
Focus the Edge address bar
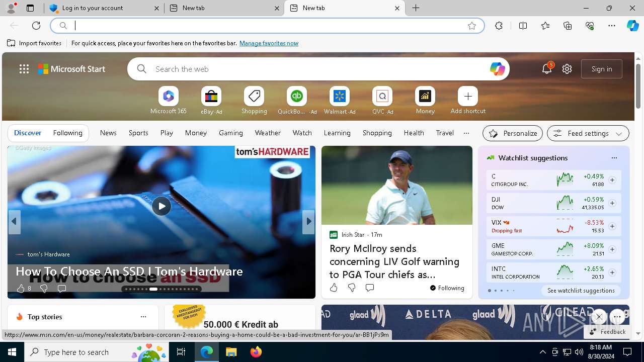point(268,26)
